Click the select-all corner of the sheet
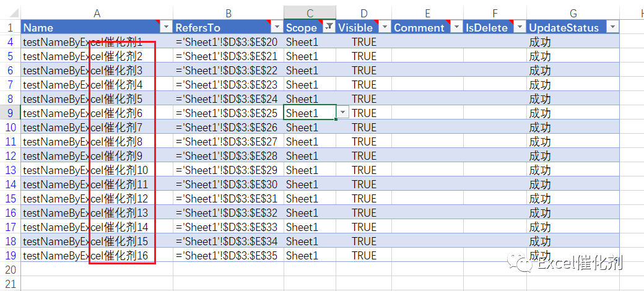644x291 pixels. click(x=11, y=13)
